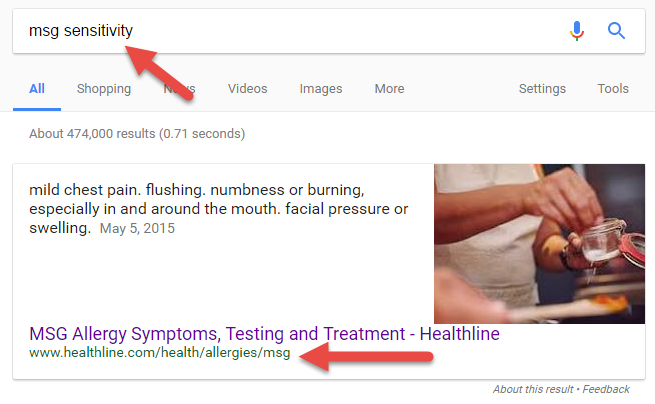Screen dimensions: 655x404
Task: Open the Settings menu
Action: [542, 89]
